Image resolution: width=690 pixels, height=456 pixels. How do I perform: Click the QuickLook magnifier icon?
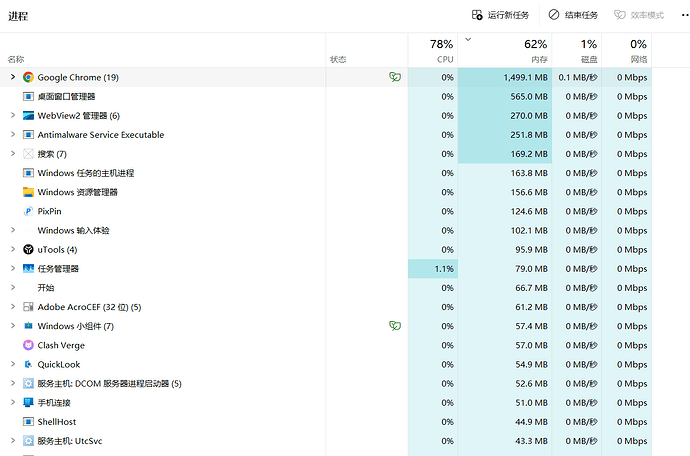click(x=28, y=364)
